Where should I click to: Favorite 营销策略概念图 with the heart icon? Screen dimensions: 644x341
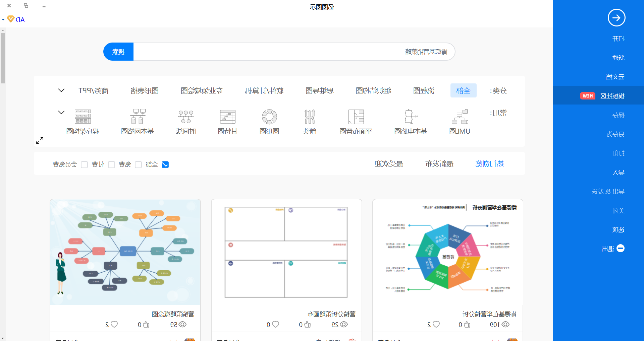(x=114, y=324)
